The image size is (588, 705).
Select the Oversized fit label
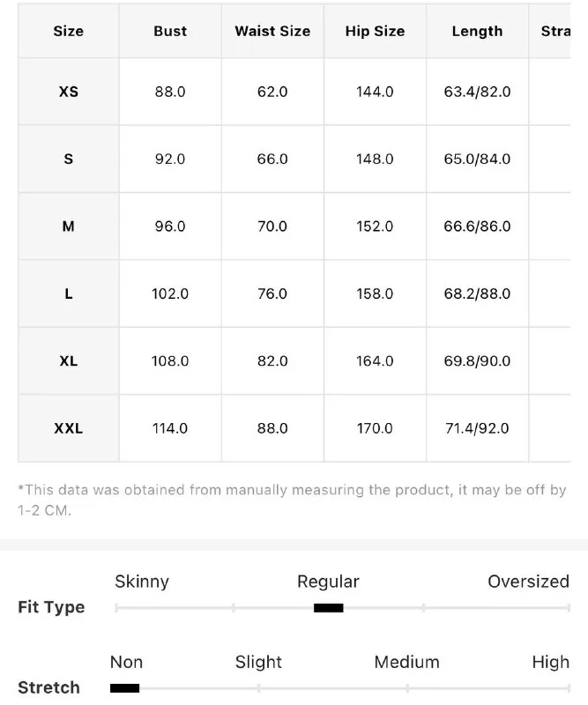528,582
